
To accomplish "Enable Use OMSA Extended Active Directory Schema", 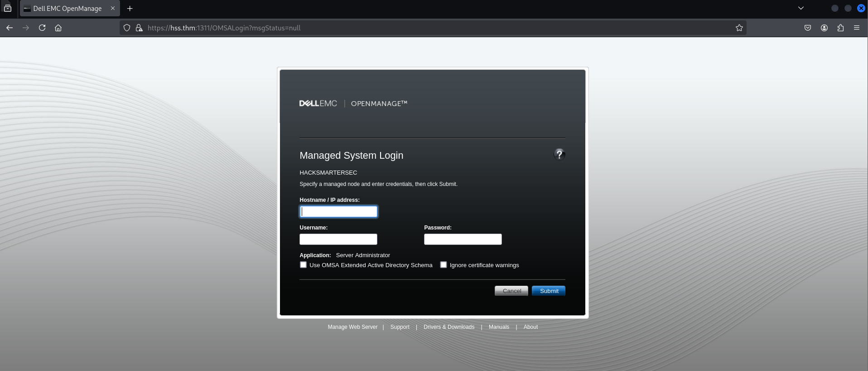I will [303, 265].
